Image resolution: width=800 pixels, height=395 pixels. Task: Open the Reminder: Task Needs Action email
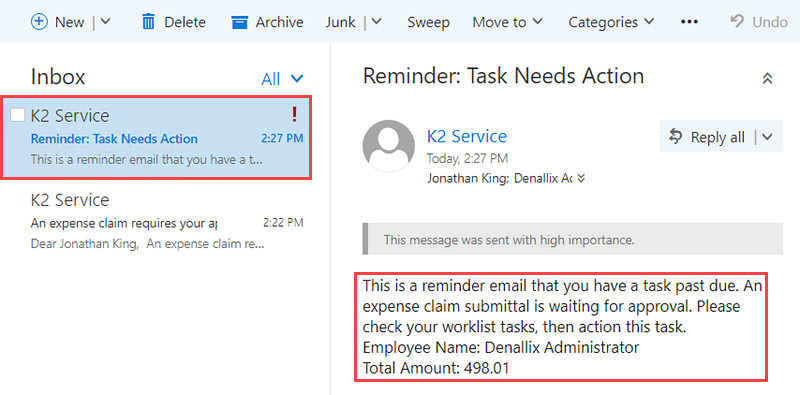coord(157,137)
